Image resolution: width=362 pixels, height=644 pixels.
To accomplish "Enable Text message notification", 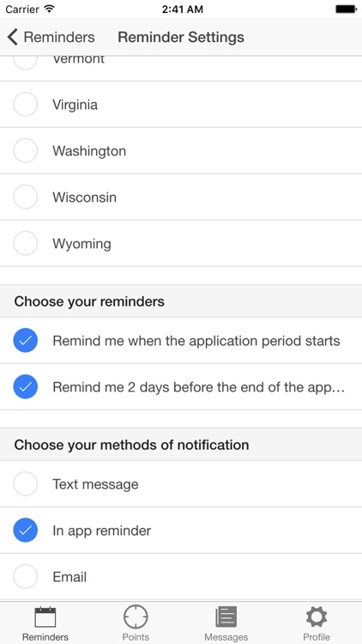I will point(26,484).
